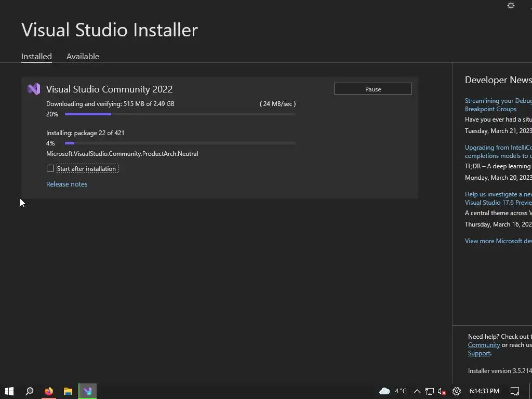
Task: Open the network status tray icon
Action: 430,391
